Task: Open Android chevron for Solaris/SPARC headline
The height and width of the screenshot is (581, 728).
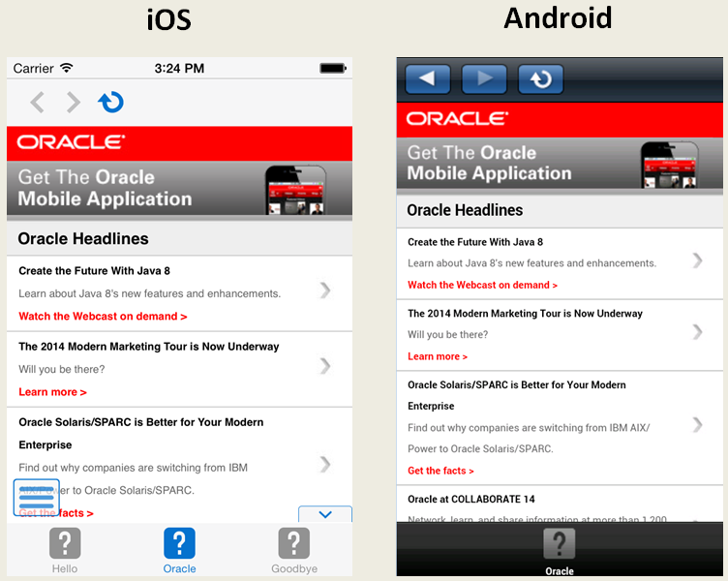Action: coord(697,424)
